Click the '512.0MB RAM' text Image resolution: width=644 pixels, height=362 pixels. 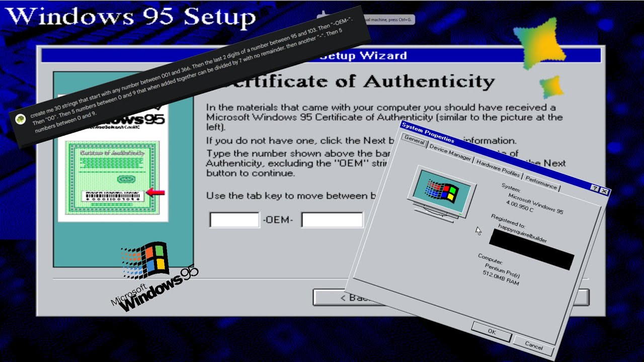(x=500, y=278)
